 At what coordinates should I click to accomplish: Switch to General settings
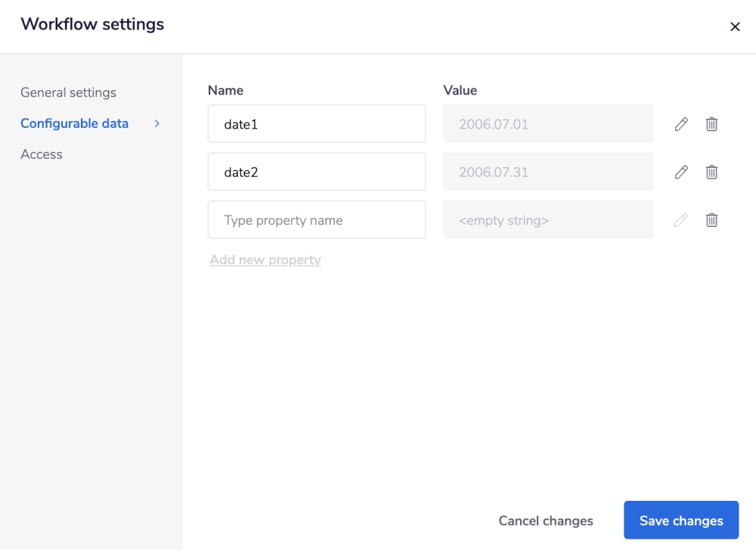[x=68, y=92]
